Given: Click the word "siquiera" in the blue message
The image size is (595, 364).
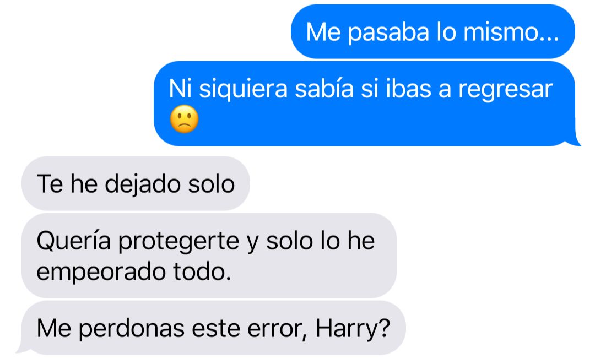Looking at the screenshot, I should point(244,89).
